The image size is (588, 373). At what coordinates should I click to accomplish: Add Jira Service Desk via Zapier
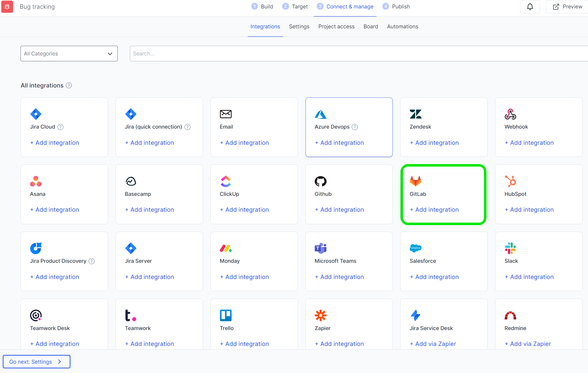click(x=433, y=344)
